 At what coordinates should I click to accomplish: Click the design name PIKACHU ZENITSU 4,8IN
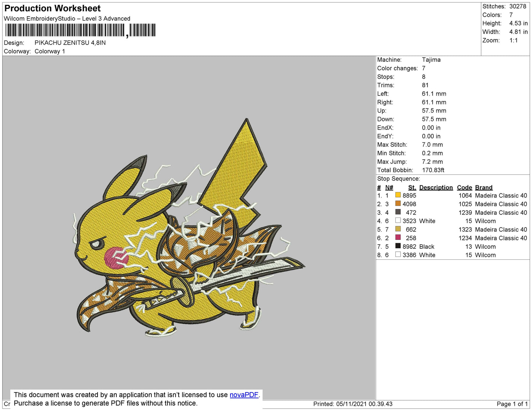pos(70,43)
